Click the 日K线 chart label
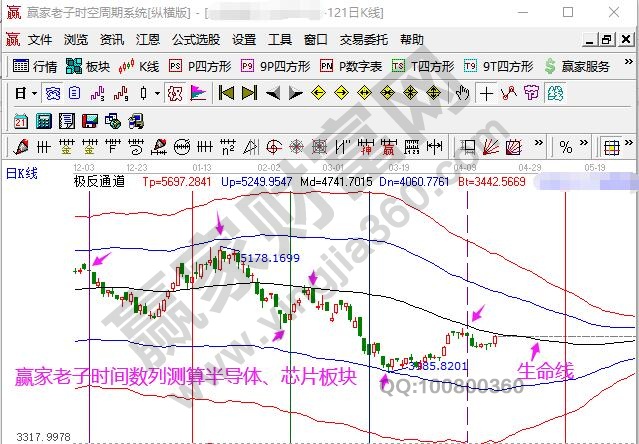 [20, 173]
